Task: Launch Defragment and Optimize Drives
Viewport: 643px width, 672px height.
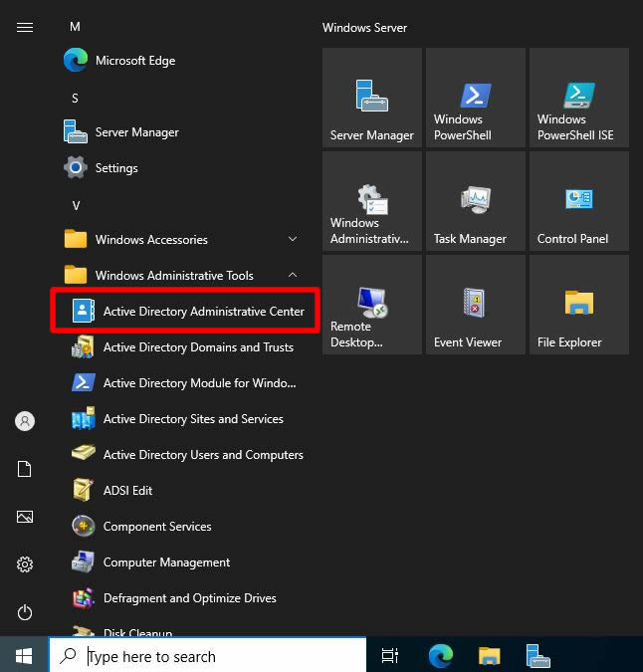Action: tap(183, 598)
